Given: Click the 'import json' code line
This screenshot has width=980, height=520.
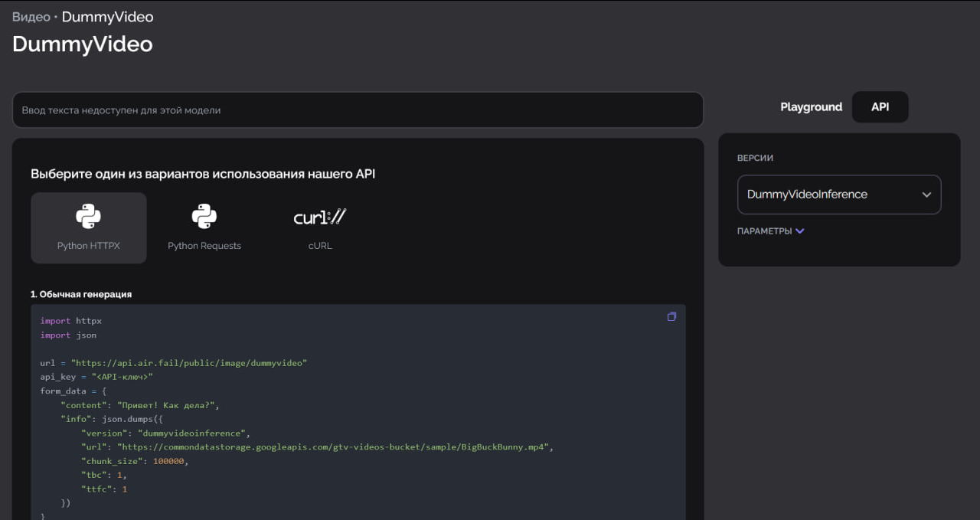Looking at the screenshot, I should pos(69,335).
